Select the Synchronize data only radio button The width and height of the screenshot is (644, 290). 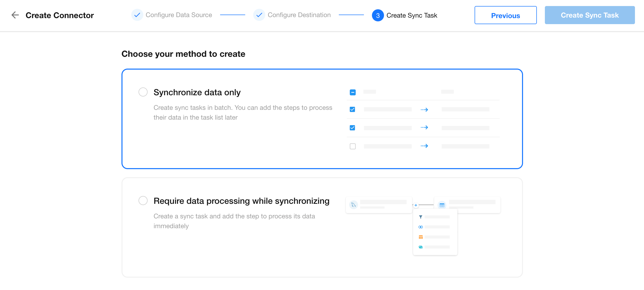click(143, 92)
